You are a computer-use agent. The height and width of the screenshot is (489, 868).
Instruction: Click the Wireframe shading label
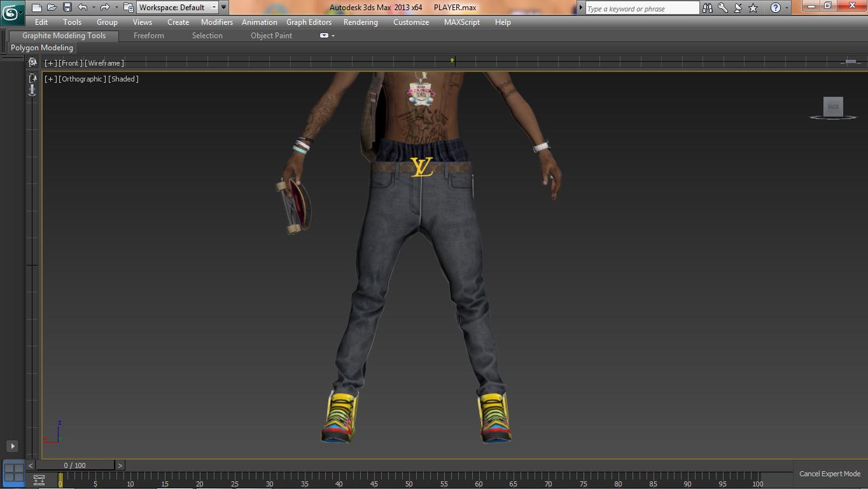pyautogui.click(x=104, y=63)
